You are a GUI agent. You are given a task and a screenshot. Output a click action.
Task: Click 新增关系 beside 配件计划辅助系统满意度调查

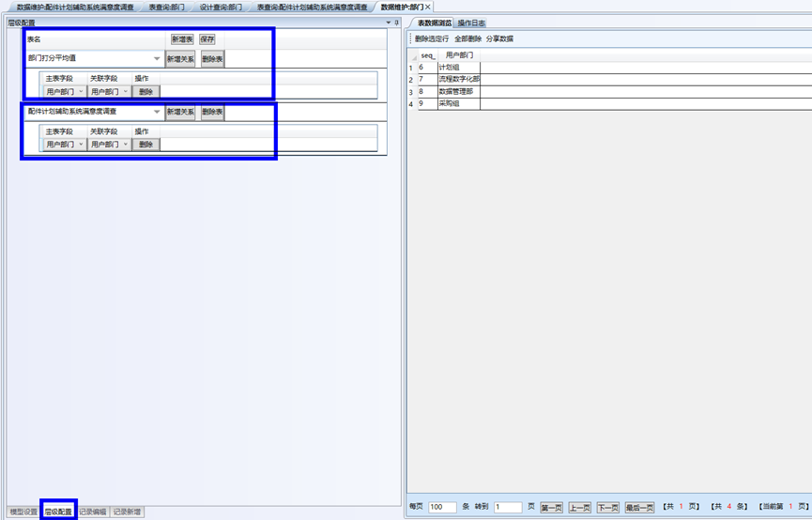(x=180, y=112)
